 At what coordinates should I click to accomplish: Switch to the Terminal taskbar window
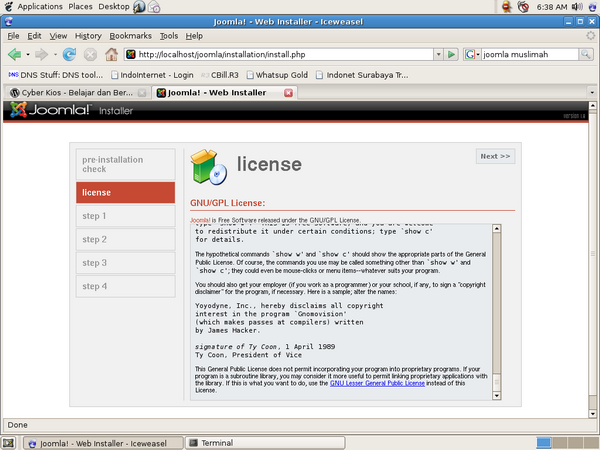[x=265, y=443]
